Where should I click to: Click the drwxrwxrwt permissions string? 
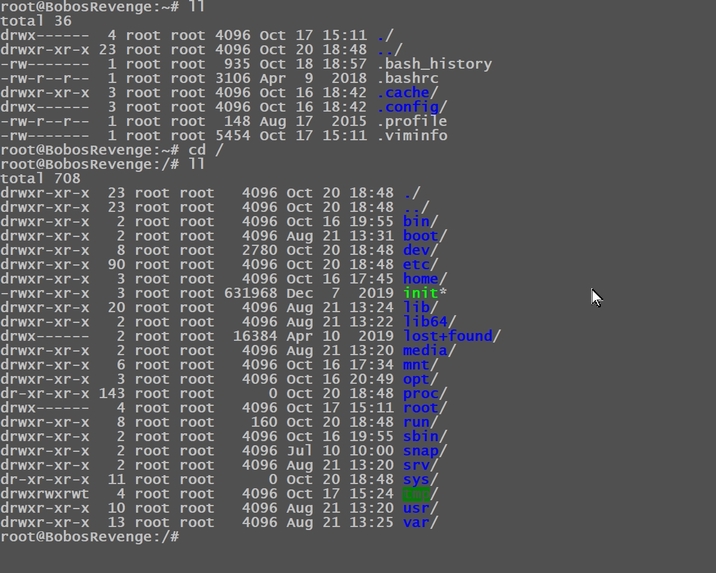pyautogui.click(x=45, y=494)
